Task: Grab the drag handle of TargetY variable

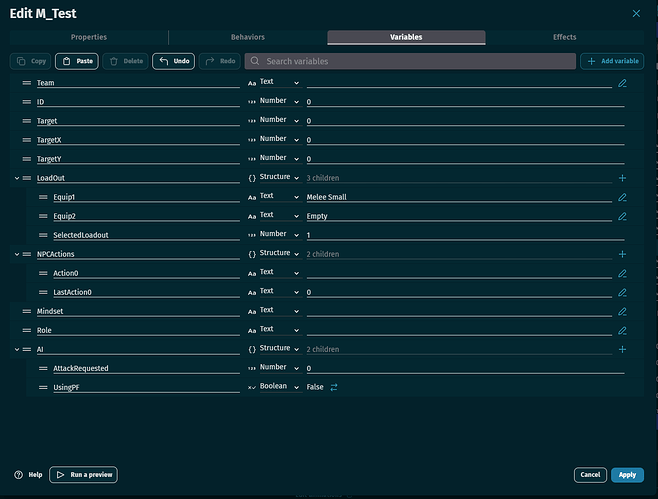Action: click(26, 159)
